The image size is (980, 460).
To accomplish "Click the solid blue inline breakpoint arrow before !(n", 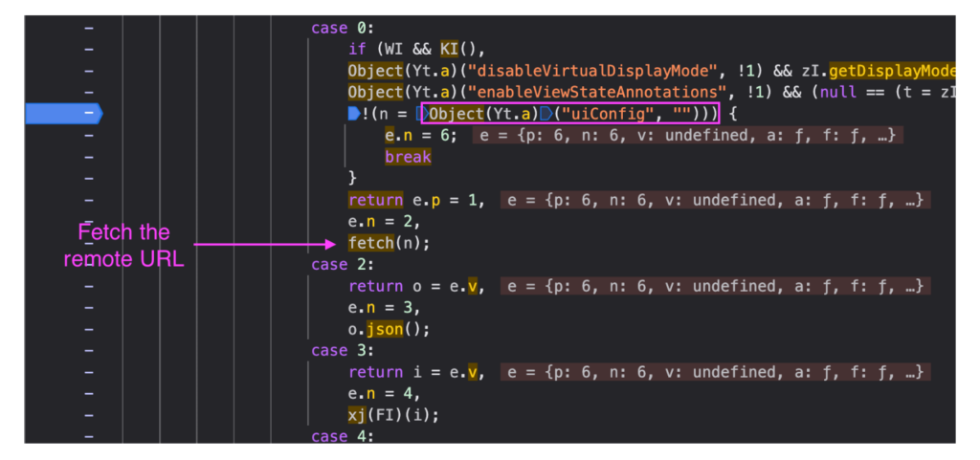I will point(353,115).
